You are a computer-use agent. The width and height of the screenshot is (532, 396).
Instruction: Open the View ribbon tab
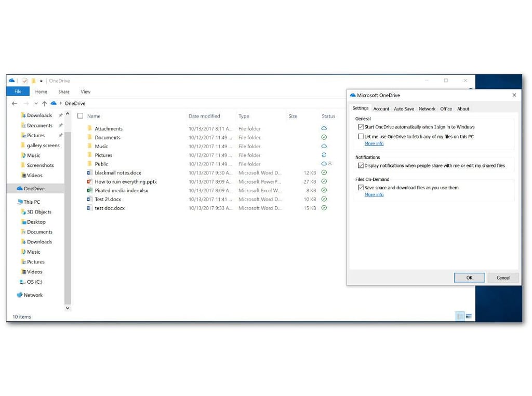click(x=86, y=91)
